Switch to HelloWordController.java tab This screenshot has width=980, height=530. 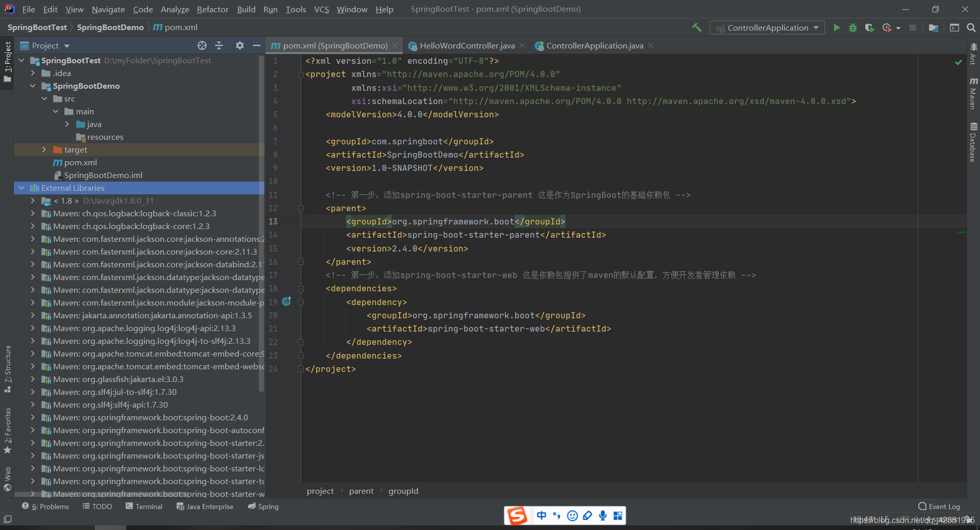click(467, 45)
